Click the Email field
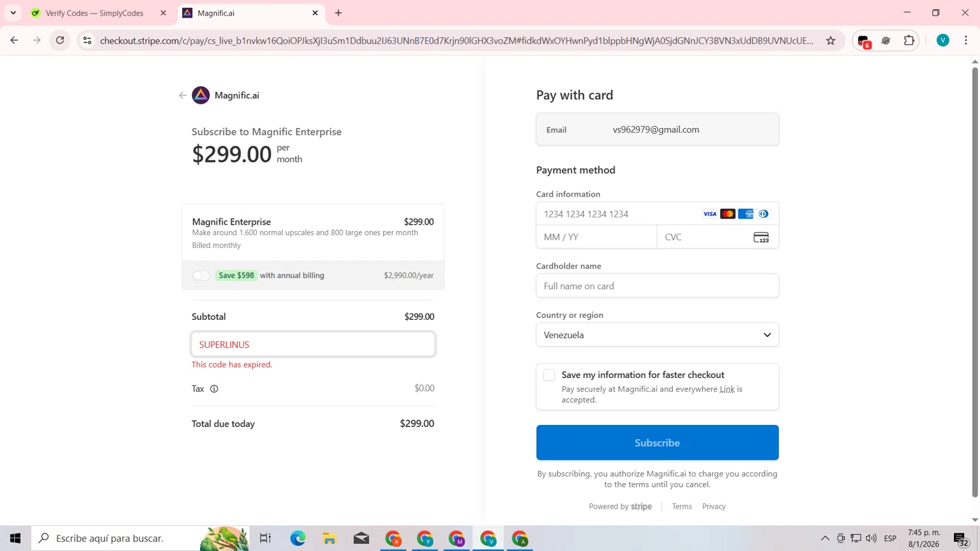980x551 pixels. click(x=657, y=129)
